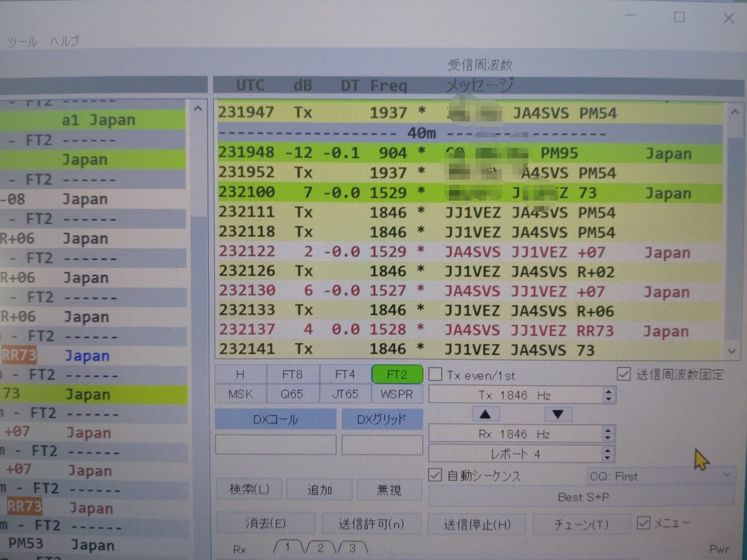747x560 pixels.
Task: Select the WSPR mode button
Action: [x=397, y=394]
